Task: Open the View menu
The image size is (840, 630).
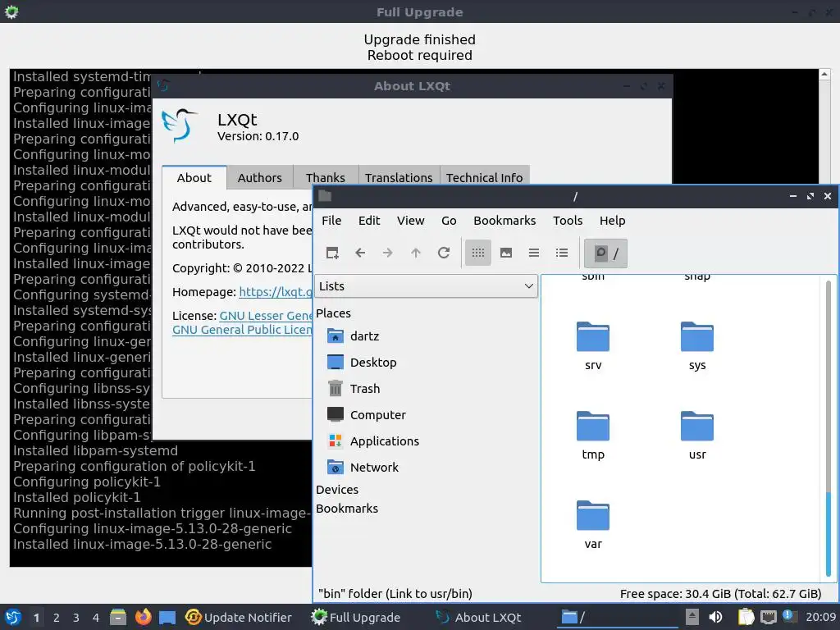Action: pos(410,221)
